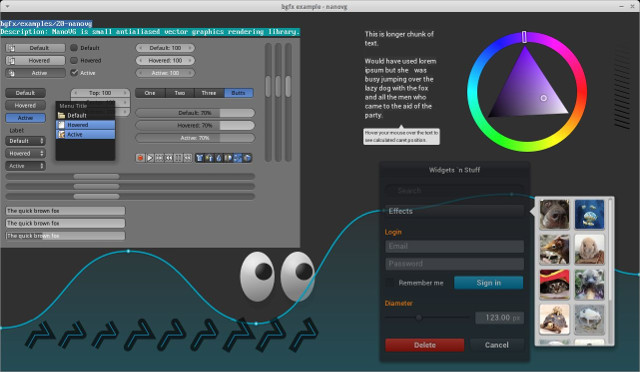Click the dark Default button above Label

[25, 93]
